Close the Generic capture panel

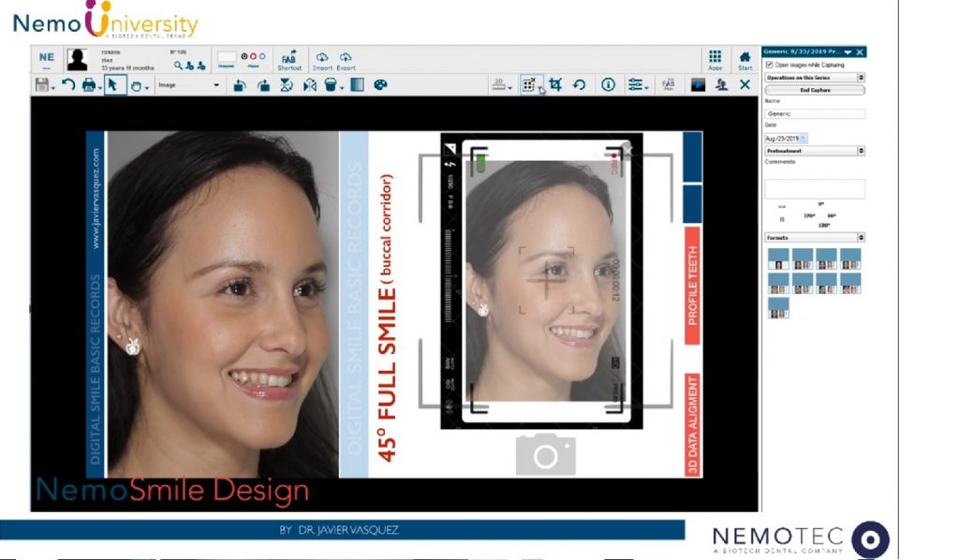pyautogui.click(x=860, y=52)
